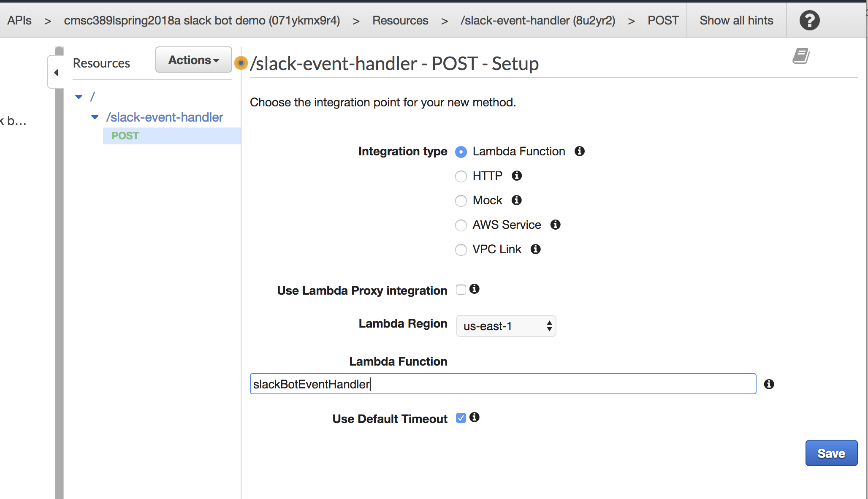This screenshot has height=499, width=868.
Task: Click the help question mark icon
Action: [x=809, y=20]
